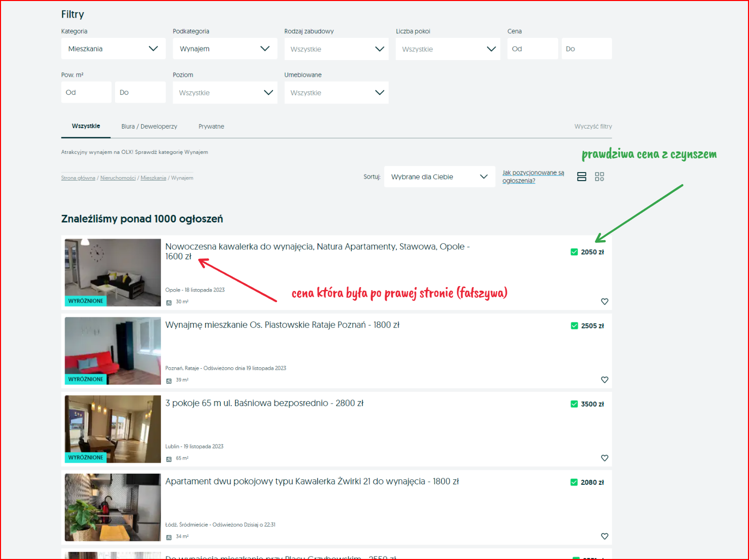This screenshot has height=560, width=749.
Task: Click area icon next to 30 m²
Action: 169,302
